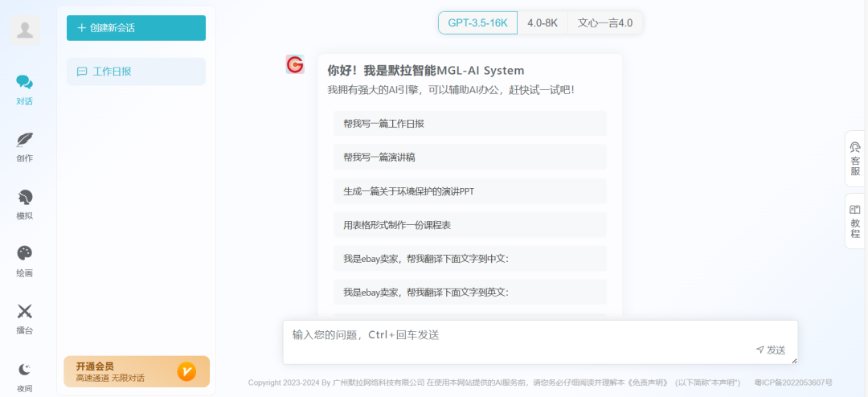Open the 绘画 palette section

click(24, 262)
